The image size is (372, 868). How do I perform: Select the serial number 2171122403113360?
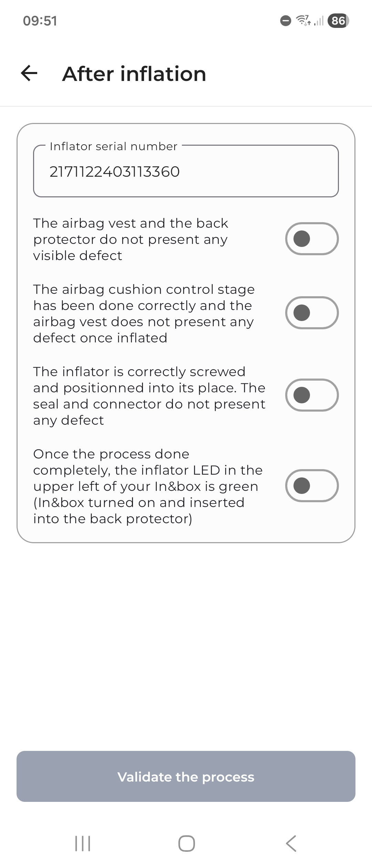pos(114,171)
